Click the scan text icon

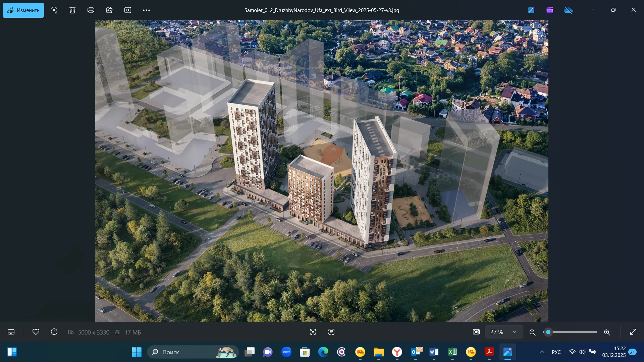click(331, 332)
